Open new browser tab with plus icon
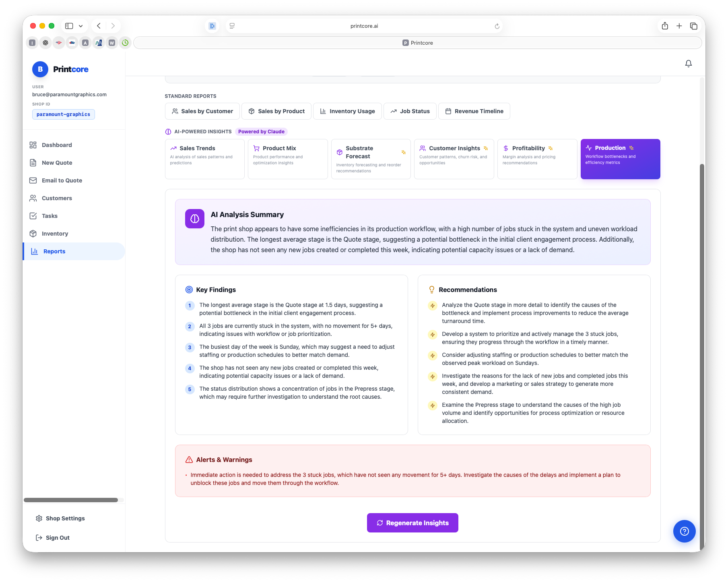The image size is (728, 582). (x=679, y=26)
